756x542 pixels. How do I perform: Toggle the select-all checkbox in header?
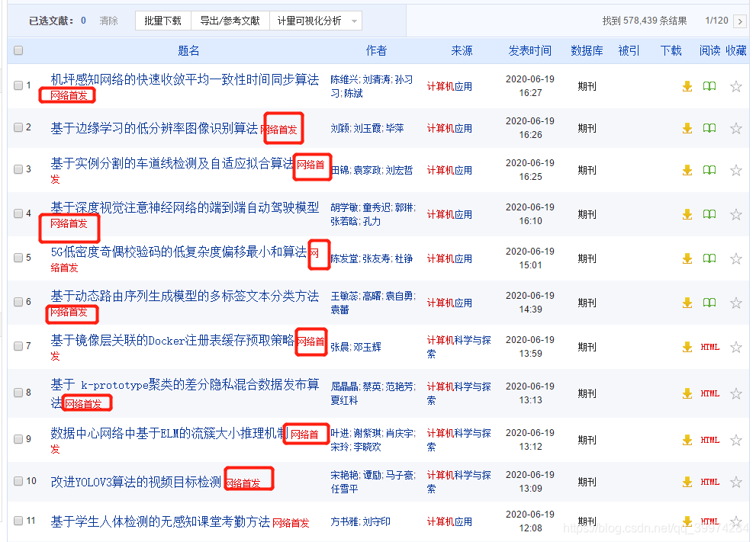[18, 50]
